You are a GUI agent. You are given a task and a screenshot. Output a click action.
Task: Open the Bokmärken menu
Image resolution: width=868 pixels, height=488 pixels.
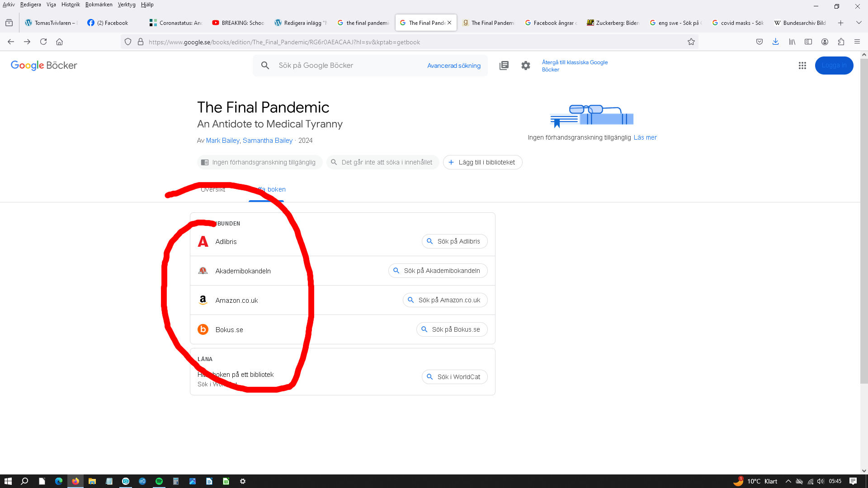(99, 5)
